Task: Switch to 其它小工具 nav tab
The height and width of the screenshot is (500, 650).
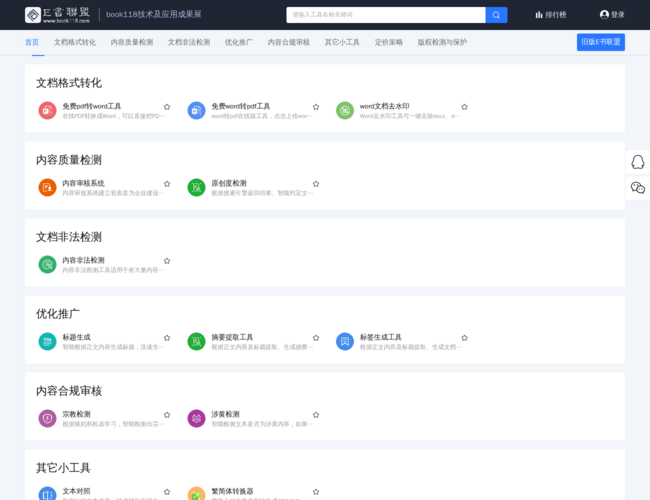Action: pos(342,42)
